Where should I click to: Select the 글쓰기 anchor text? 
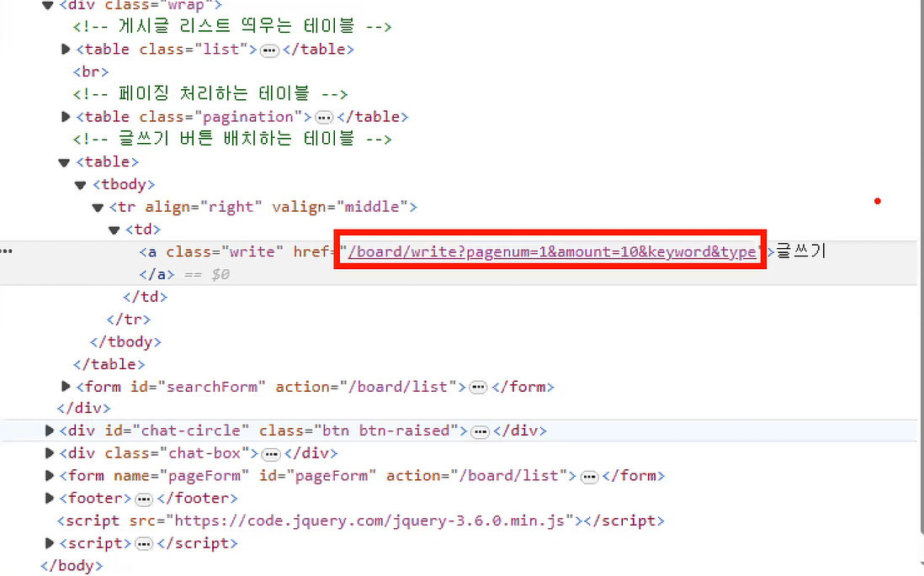[801, 251]
